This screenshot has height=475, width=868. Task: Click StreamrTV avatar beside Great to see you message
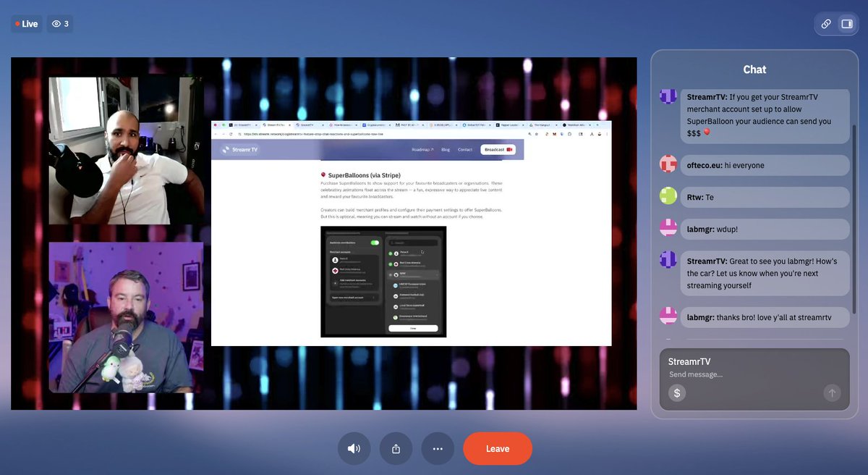point(668,260)
